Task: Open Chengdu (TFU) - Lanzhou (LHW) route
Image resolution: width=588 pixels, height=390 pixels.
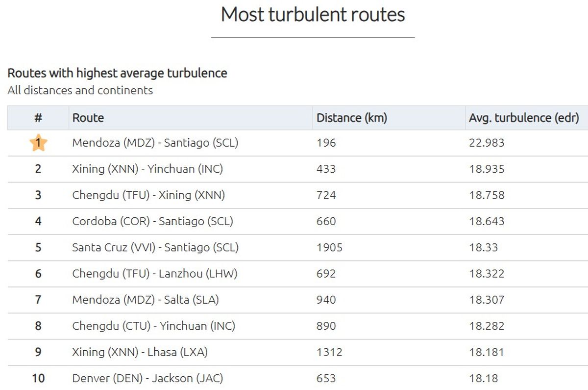Action: point(155,273)
